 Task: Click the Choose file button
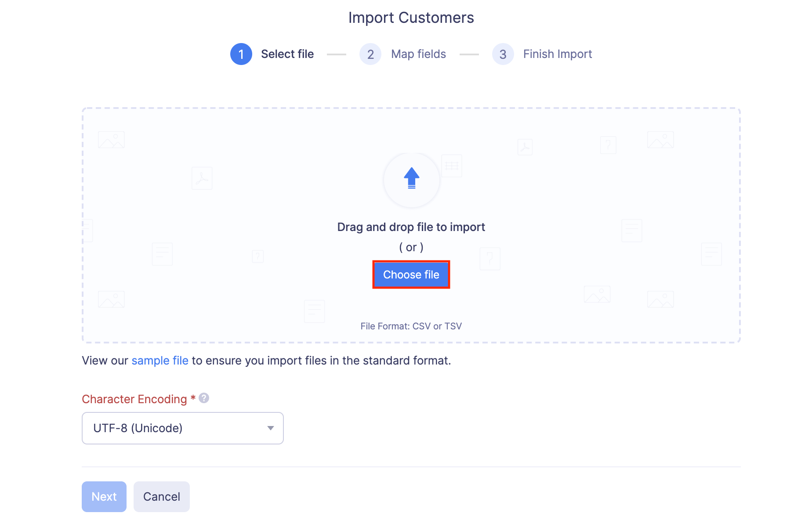pyautogui.click(x=411, y=274)
